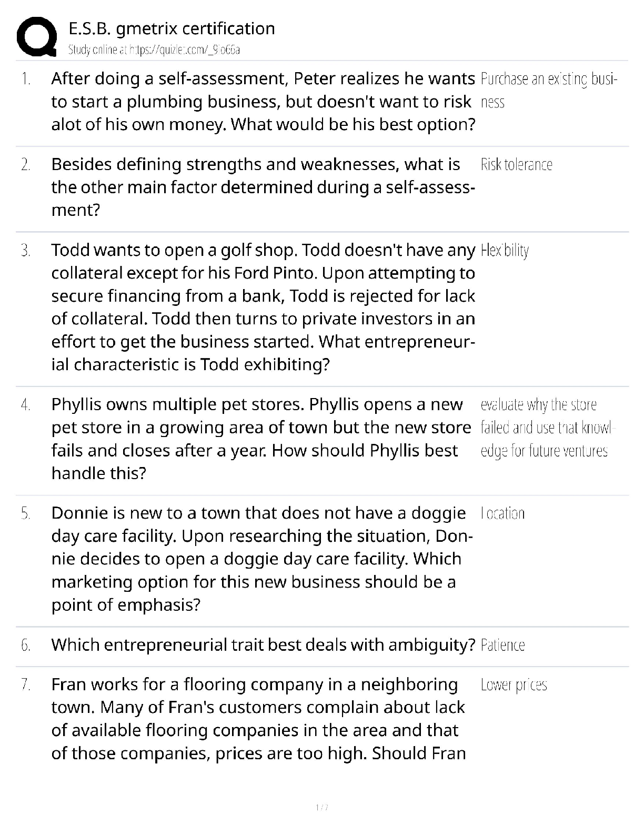
Task: Click answer "Purchase an existing business"
Action: (548, 90)
